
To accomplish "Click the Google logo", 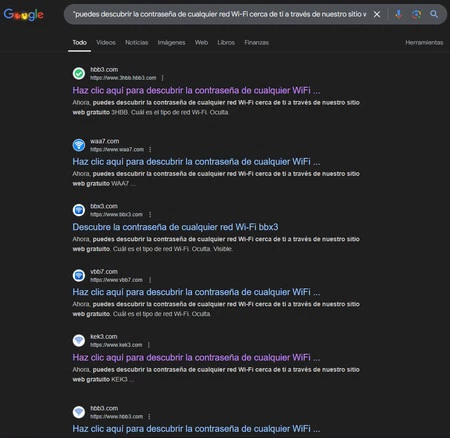I will (23, 15).
